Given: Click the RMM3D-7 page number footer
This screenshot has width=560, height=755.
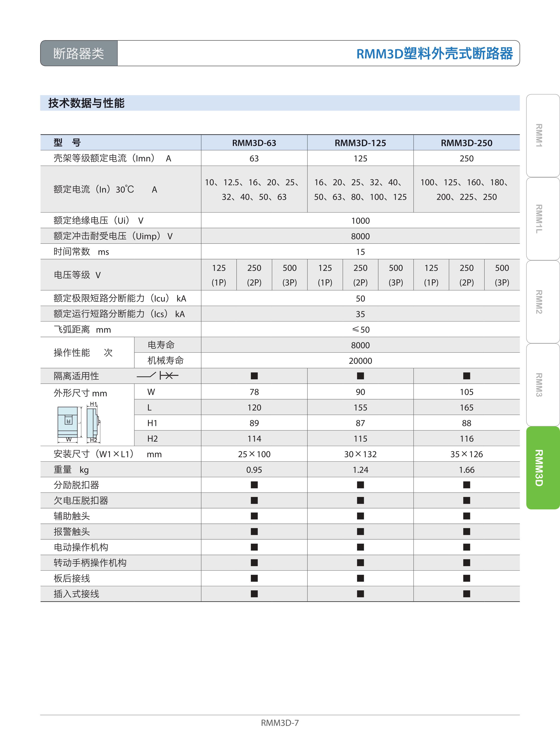Looking at the screenshot, I should click(280, 723).
